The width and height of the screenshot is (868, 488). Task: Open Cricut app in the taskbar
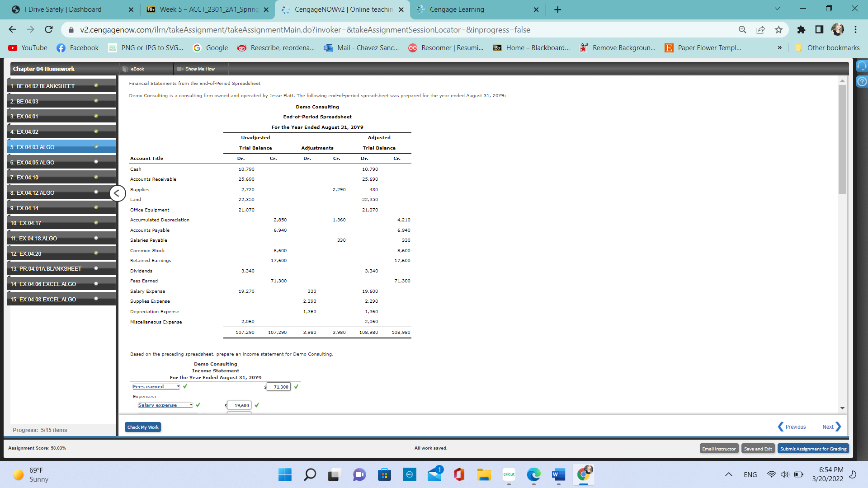[509, 474]
